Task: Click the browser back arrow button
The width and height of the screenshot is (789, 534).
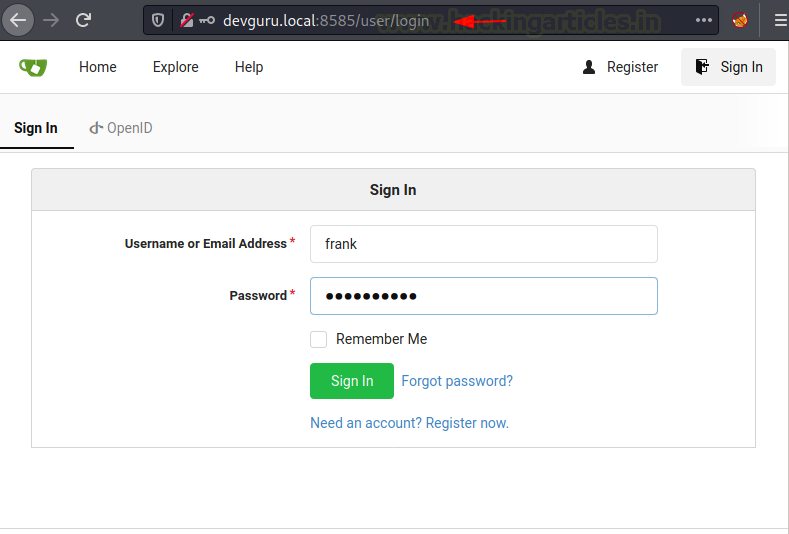Action: 18,20
